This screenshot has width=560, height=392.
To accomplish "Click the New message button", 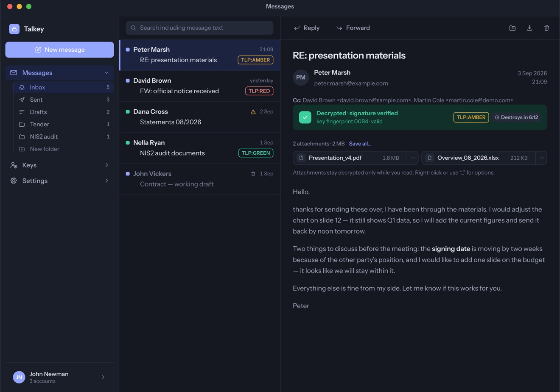I will [59, 50].
